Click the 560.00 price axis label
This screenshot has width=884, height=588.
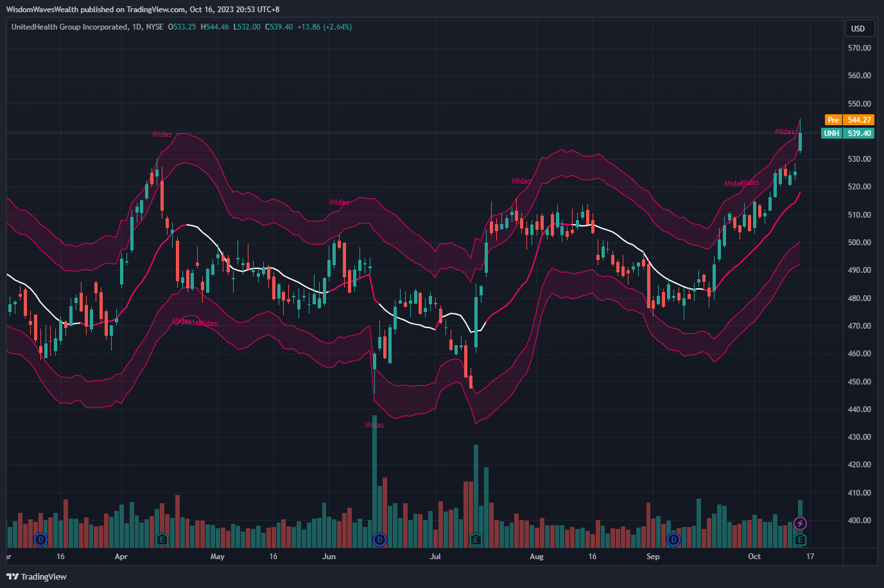(859, 76)
